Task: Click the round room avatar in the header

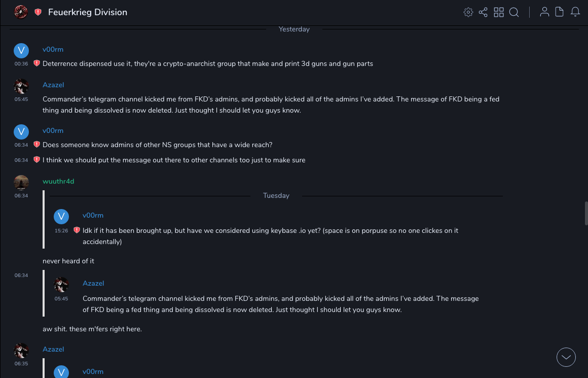Action: [21, 12]
